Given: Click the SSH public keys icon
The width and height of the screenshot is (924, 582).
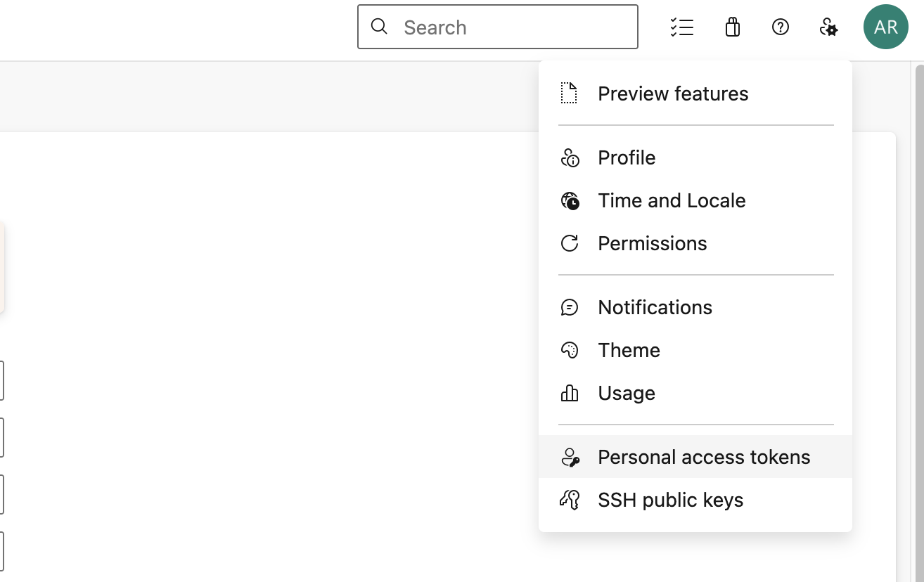Looking at the screenshot, I should [x=569, y=500].
